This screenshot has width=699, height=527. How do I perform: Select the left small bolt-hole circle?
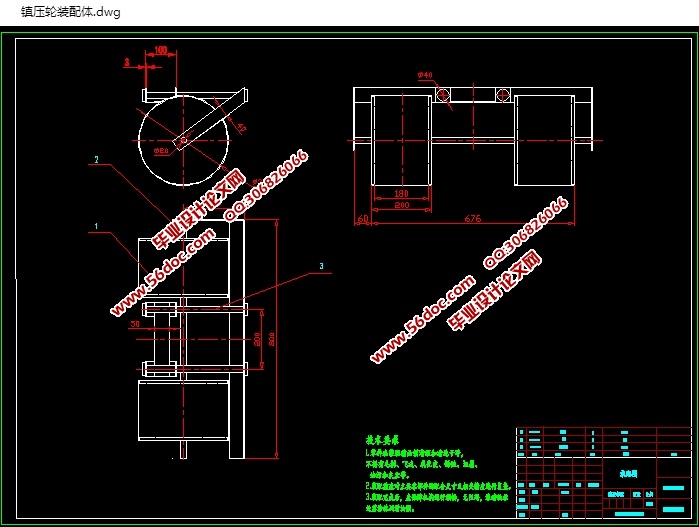(x=442, y=95)
